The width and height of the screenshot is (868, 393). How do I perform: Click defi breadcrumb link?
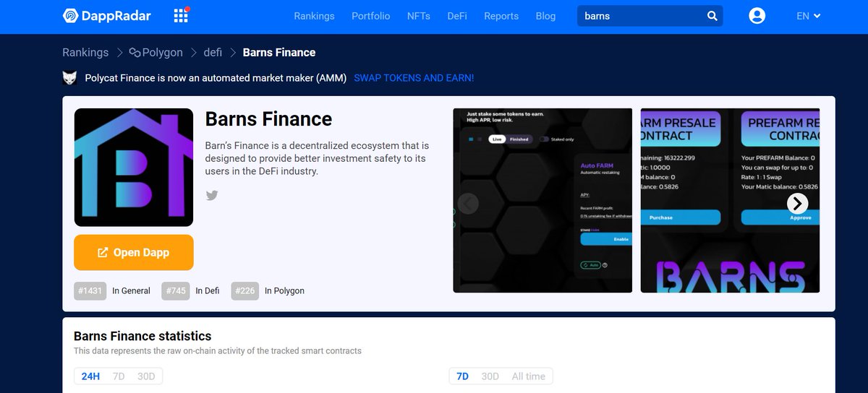click(x=213, y=52)
